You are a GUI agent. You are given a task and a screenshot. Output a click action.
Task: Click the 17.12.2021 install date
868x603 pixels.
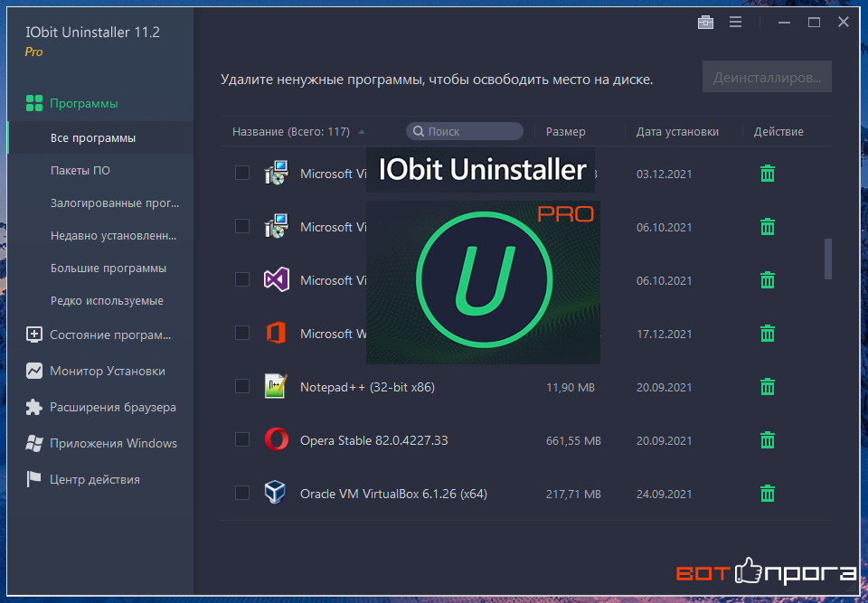point(664,334)
